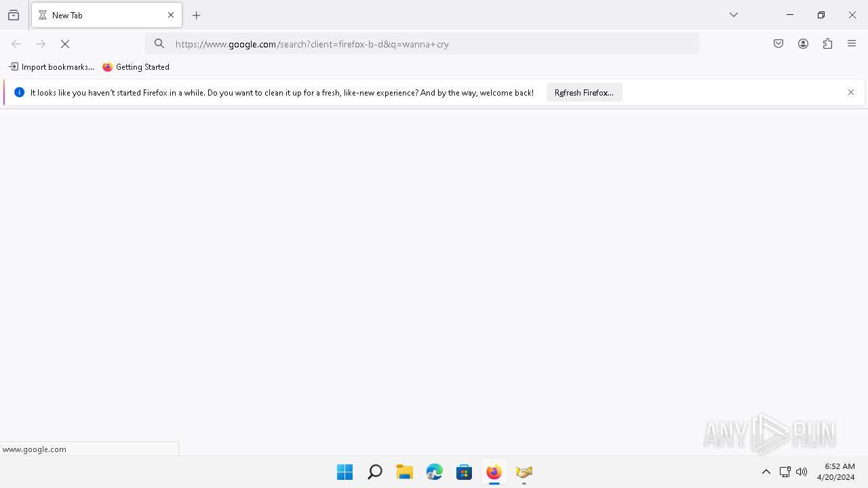The image size is (868, 488).
Task: Open the Firefox View icon
Action: (14, 15)
